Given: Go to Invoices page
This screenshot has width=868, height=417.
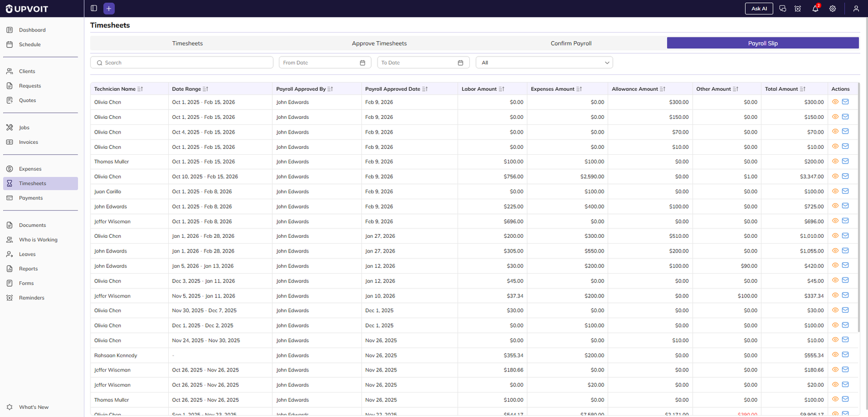Looking at the screenshot, I should point(41,142).
